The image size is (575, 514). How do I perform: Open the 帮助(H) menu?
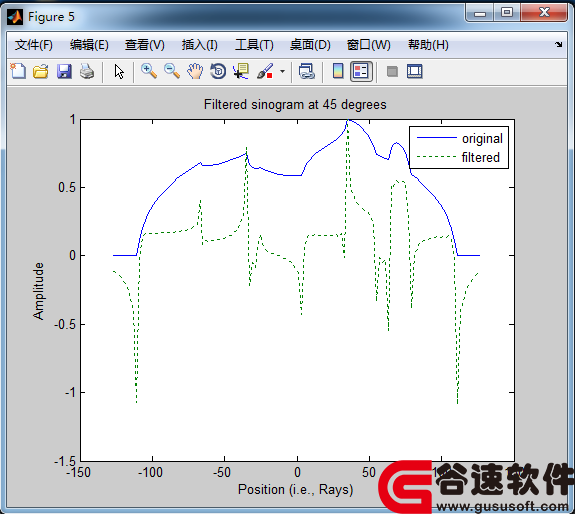pyautogui.click(x=428, y=45)
